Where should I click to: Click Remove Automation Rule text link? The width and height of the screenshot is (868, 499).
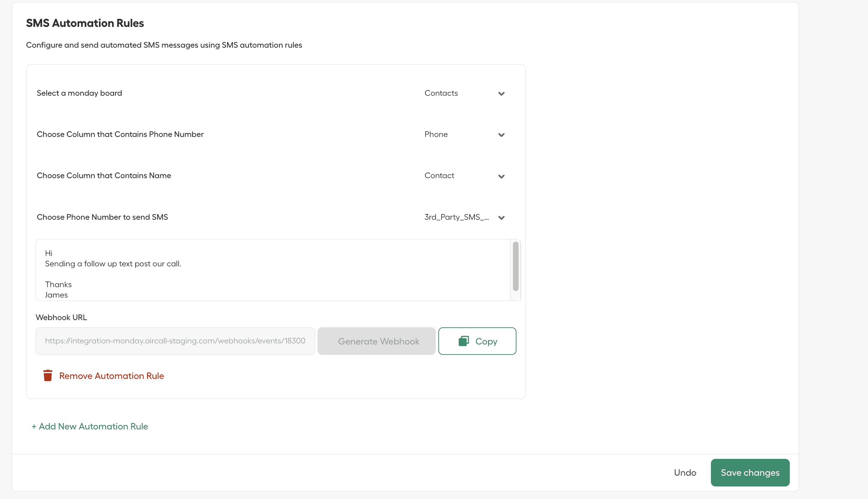[111, 376]
